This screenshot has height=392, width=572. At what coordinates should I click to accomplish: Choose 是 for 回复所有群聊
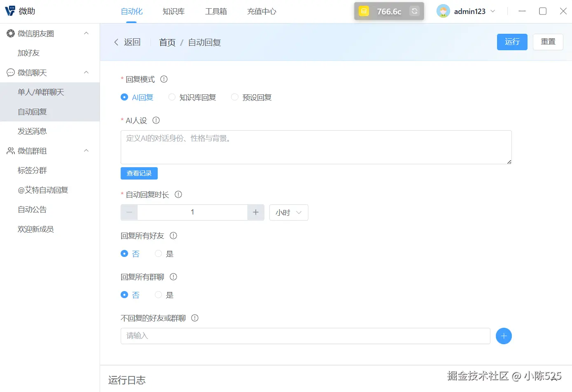click(164, 295)
